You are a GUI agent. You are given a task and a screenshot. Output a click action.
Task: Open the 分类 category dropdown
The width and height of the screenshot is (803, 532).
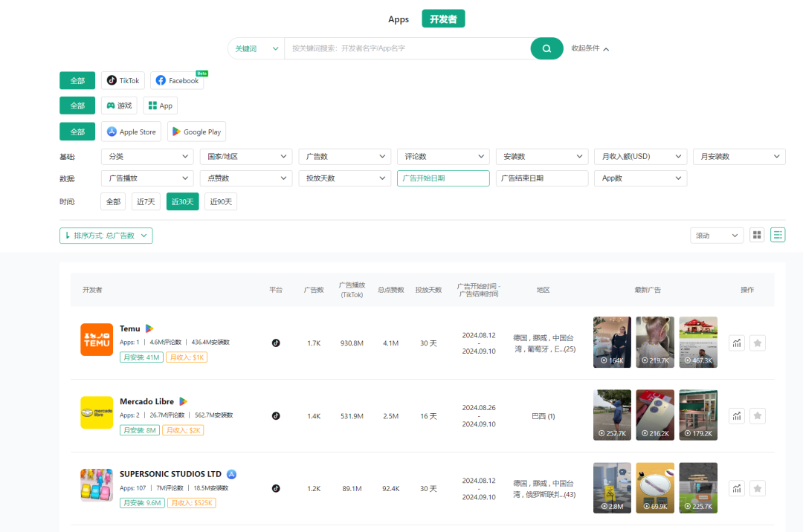pos(147,157)
